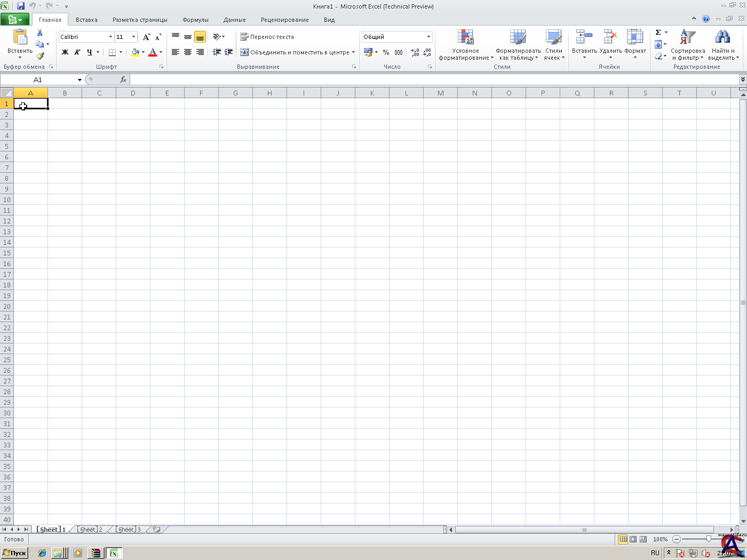Apply percent style icon

click(386, 52)
